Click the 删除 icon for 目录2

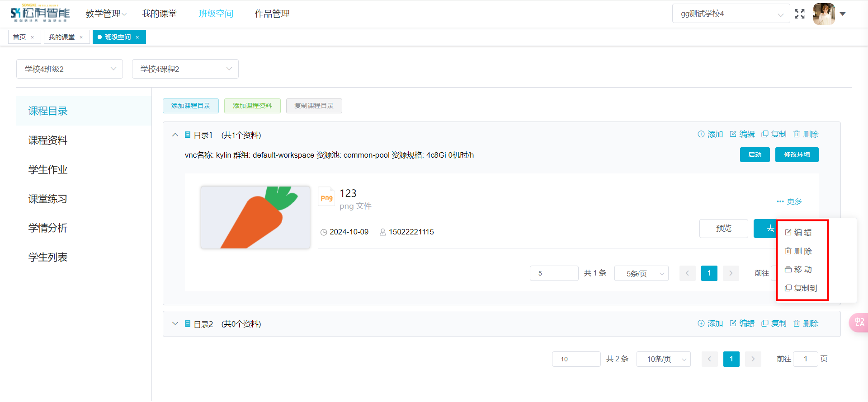[x=797, y=323]
